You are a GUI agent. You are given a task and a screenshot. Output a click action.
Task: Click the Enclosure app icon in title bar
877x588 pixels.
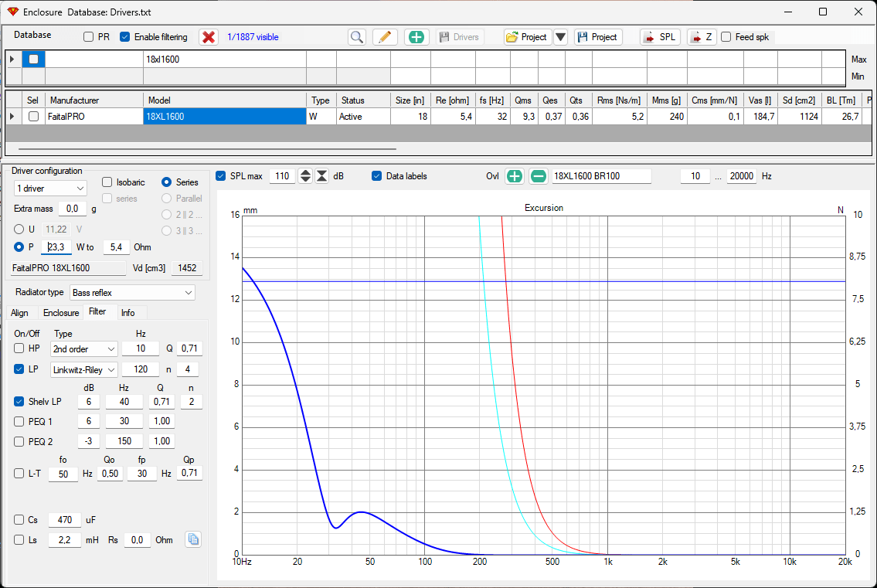[x=12, y=12]
